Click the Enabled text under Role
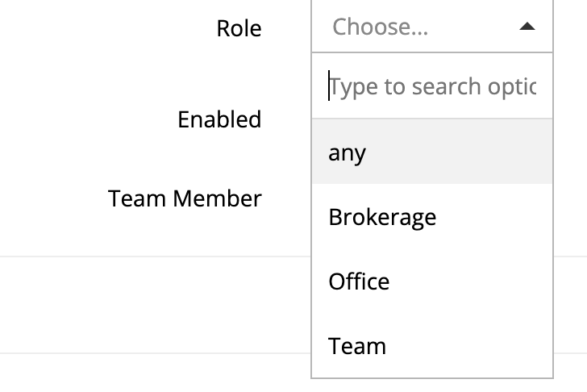The width and height of the screenshot is (587, 392). [219, 119]
